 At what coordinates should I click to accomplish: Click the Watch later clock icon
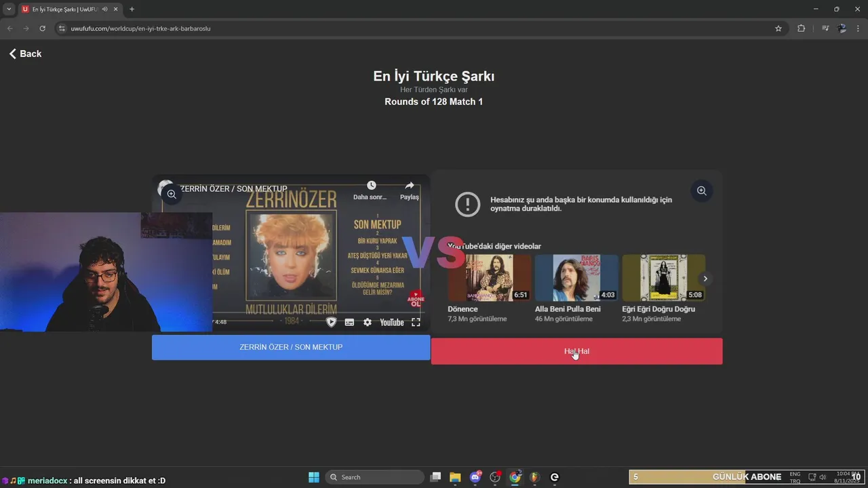(x=371, y=185)
